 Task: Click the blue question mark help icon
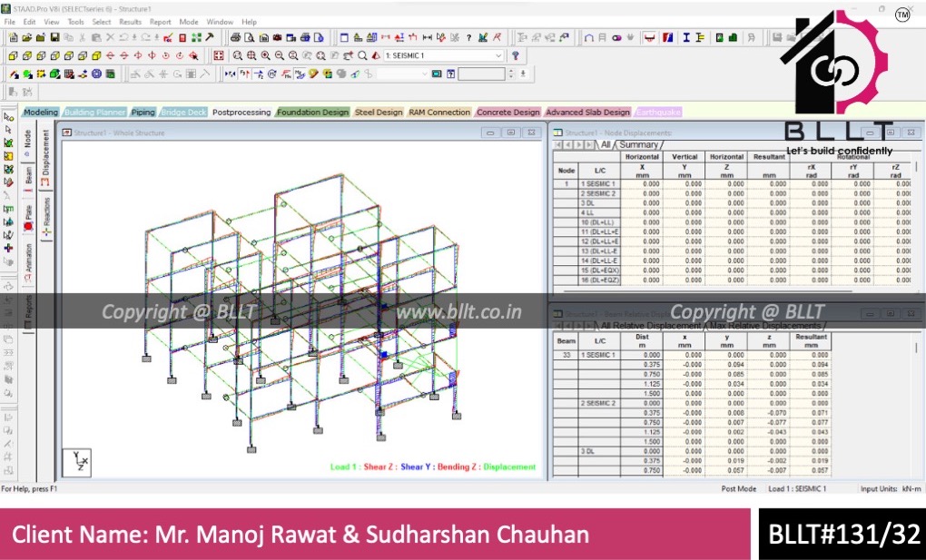(516, 56)
